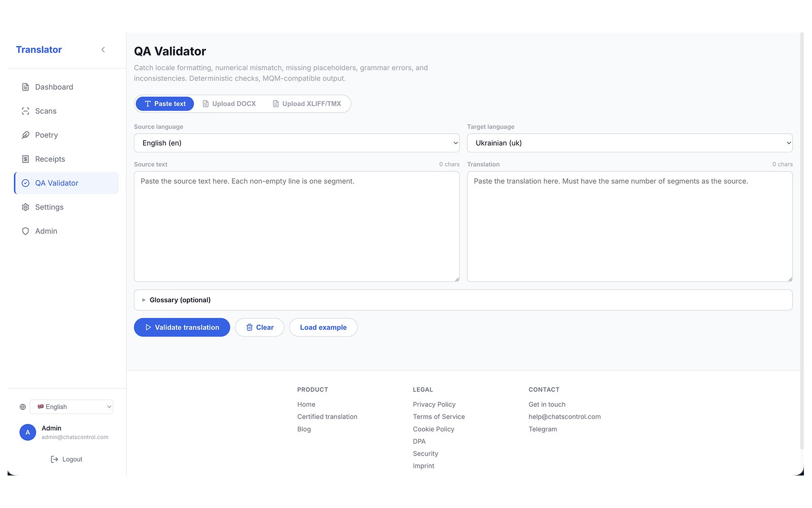The image size is (812, 508).
Task: Open the DPA footer link
Action: 419,441
